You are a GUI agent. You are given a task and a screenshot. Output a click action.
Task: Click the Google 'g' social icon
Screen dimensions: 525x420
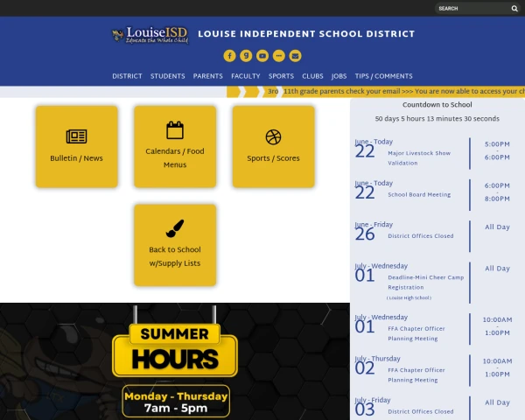point(246,56)
